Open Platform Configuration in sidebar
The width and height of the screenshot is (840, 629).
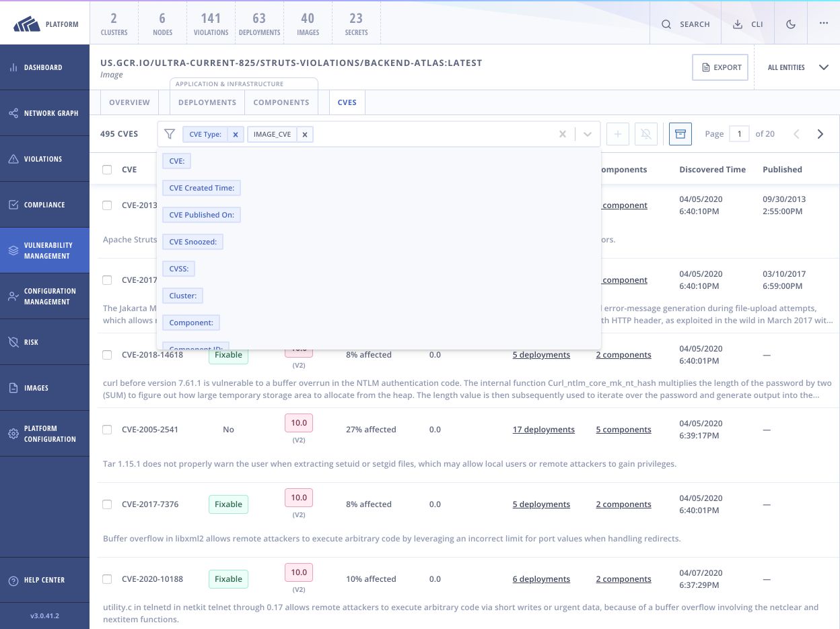click(44, 434)
